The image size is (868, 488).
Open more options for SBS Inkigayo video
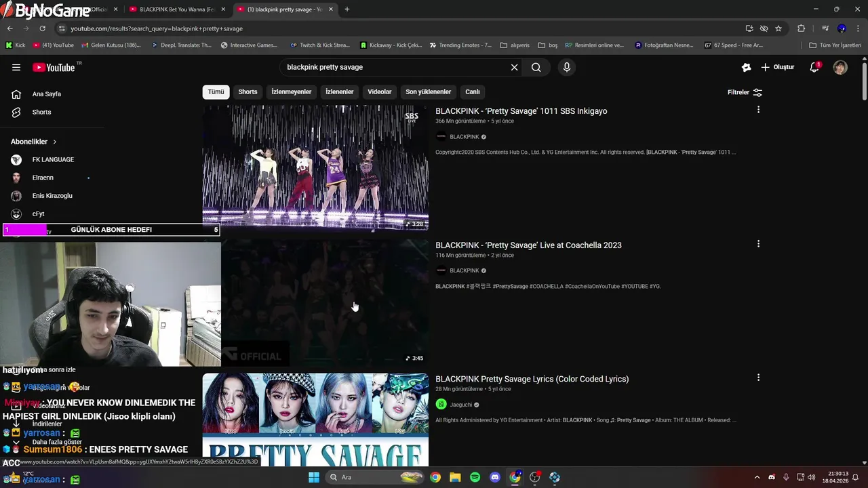[x=758, y=110]
